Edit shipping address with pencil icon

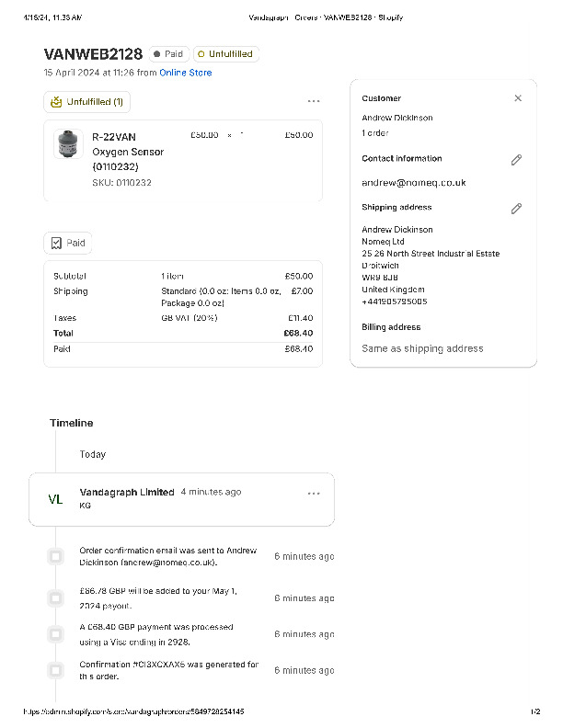click(x=516, y=209)
